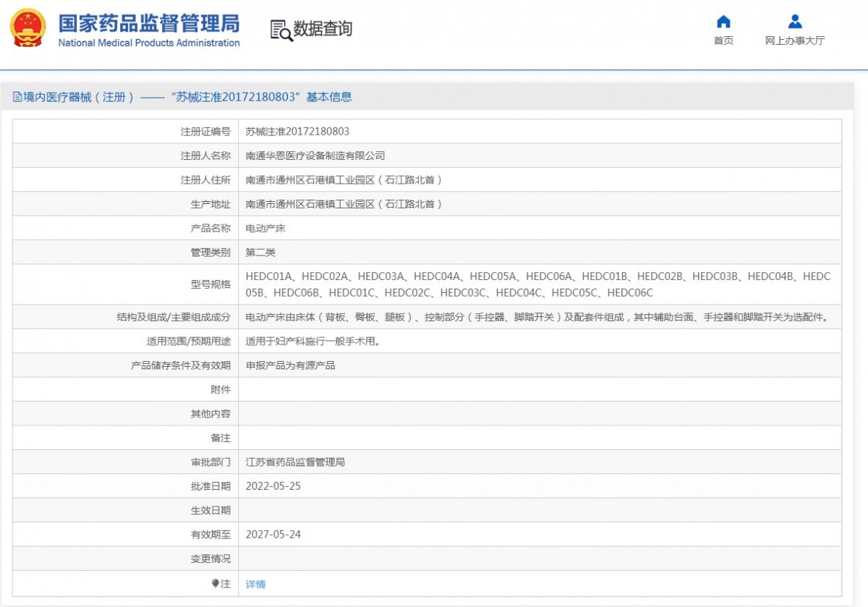Click the 注册证编号 row label
The width and height of the screenshot is (868, 607).
pyautogui.click(x=205, y=132)
